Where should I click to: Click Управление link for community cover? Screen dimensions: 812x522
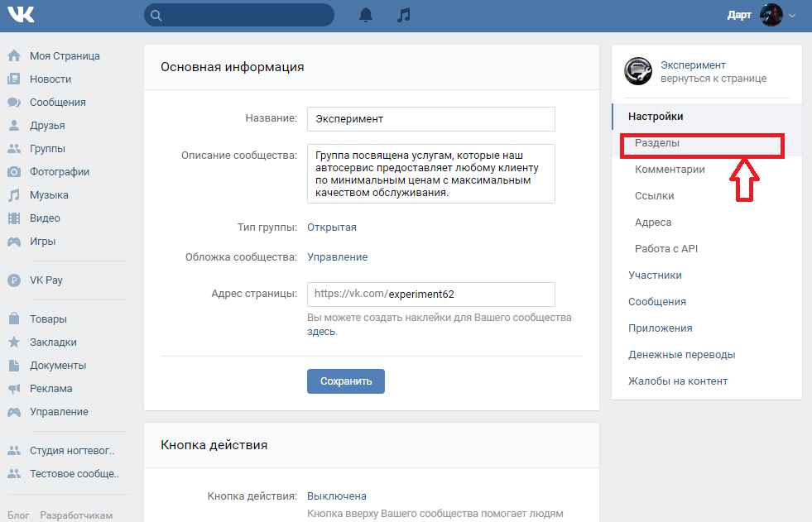(x=337, y=257)
